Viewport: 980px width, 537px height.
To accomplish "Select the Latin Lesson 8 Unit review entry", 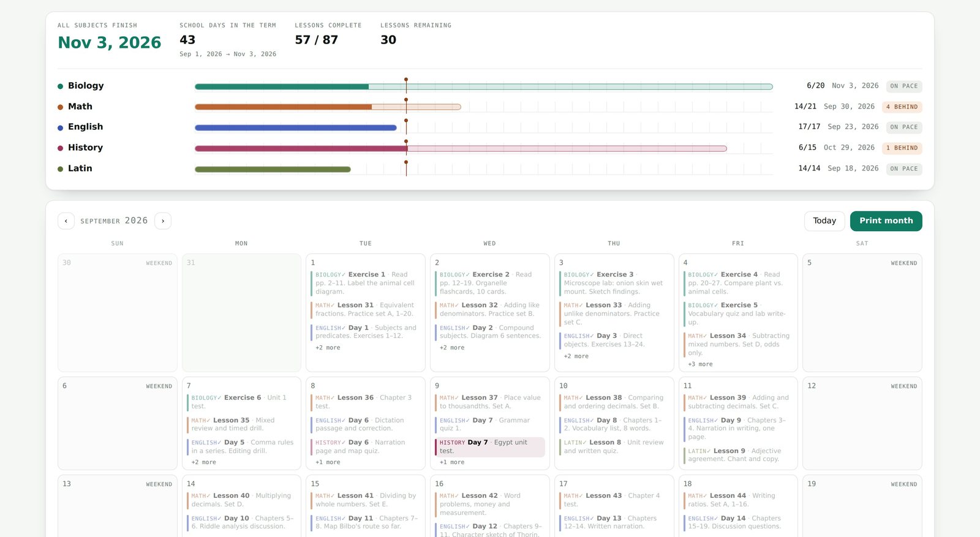I will (x=614, y=447).
